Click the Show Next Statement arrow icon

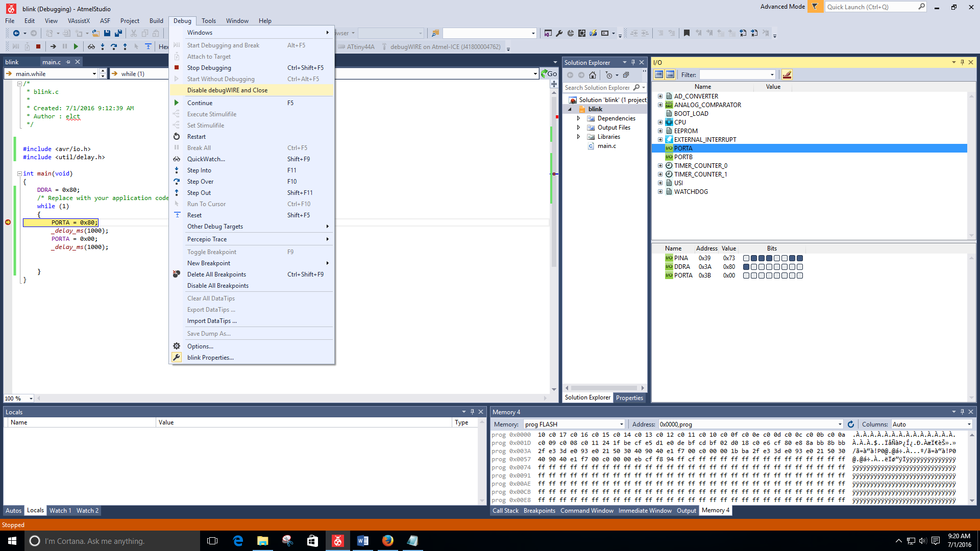tap(53, 46)
